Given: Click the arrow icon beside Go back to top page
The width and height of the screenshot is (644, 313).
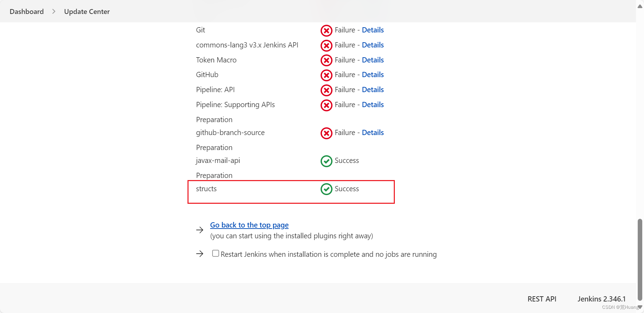Looking at the screenshot, I should click(200, 230).
